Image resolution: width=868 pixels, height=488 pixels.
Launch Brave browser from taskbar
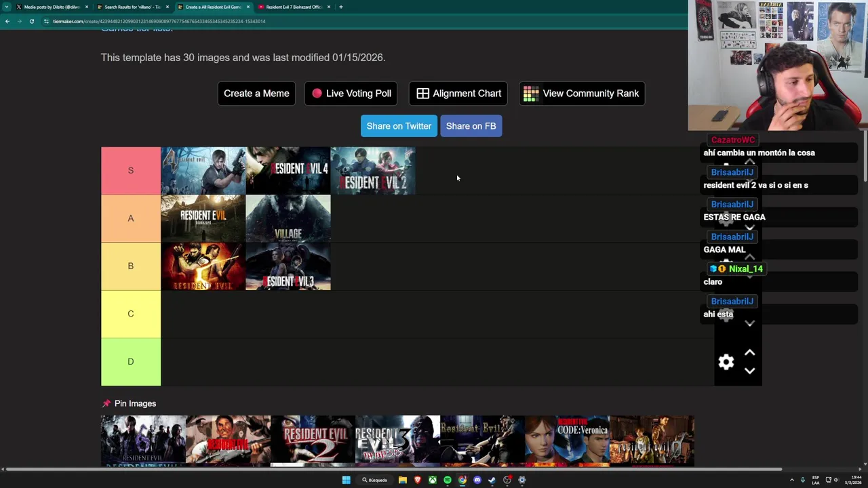click(417, 480)
